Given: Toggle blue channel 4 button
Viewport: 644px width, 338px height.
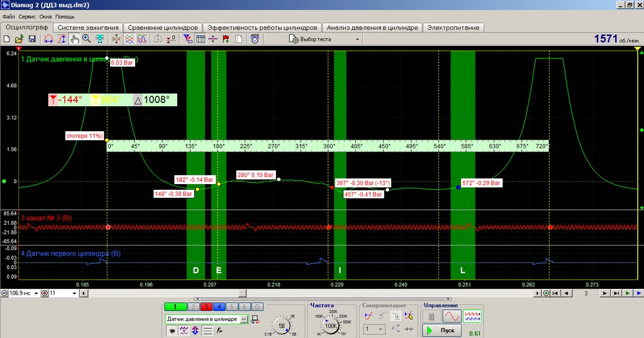Looking at the screenshot, I should pyautogui.click(x=219, y=307).
